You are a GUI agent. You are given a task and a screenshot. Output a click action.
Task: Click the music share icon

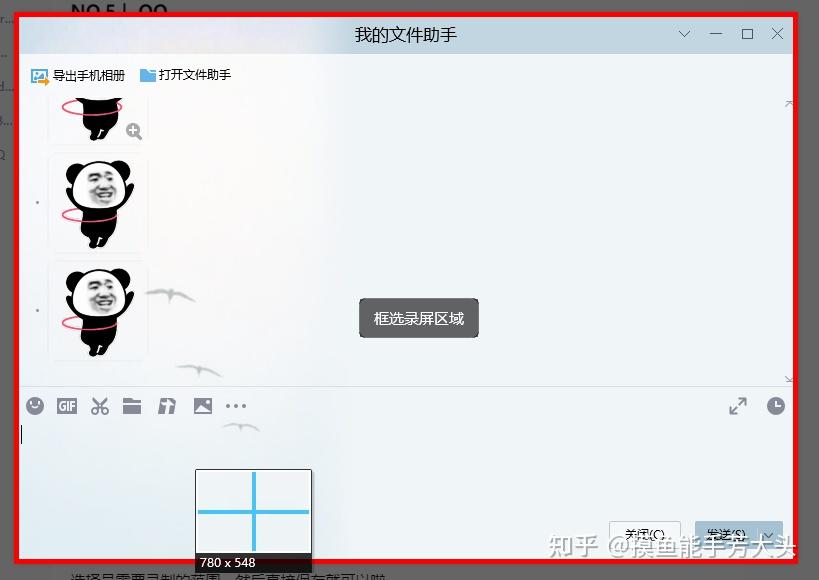tap(167, 406)
